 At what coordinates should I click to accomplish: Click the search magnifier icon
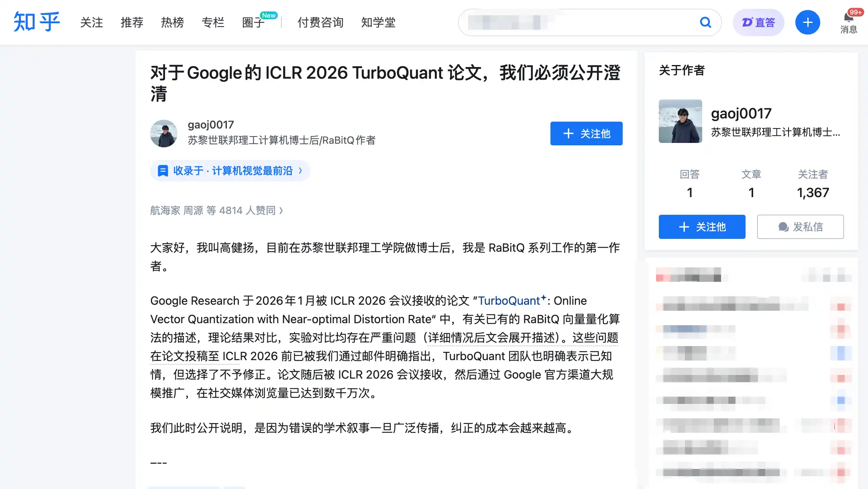click(705, 22)
